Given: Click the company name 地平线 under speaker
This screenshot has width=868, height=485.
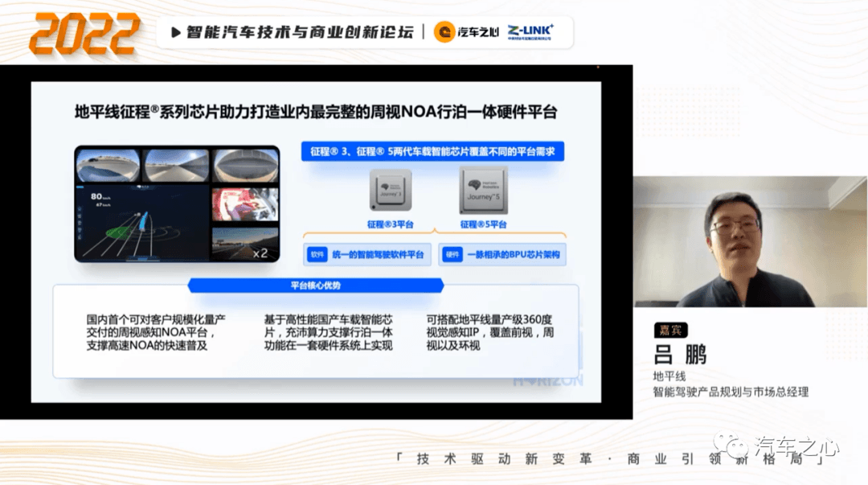Looking at the screenshot, I should 669,376.
